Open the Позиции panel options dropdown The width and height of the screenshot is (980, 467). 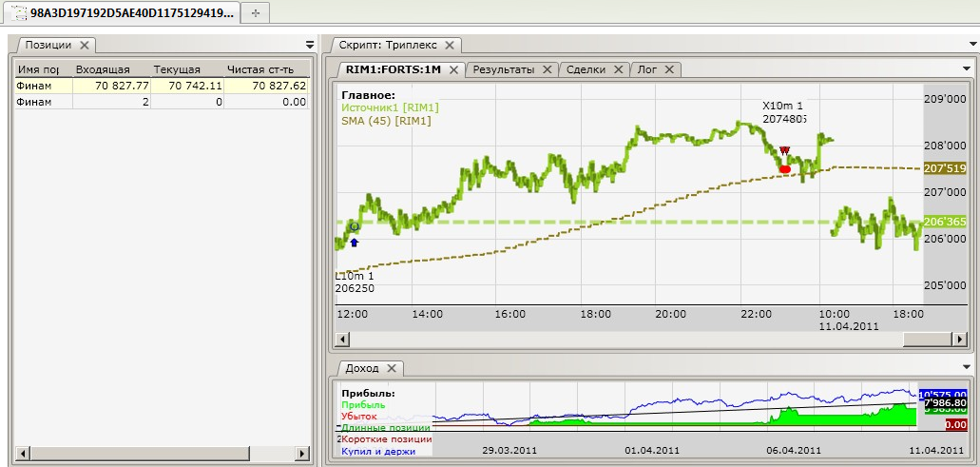click(309, 45)
